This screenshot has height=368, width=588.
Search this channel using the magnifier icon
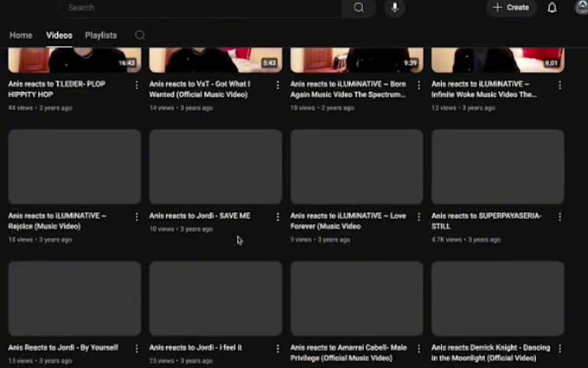click(139, 36)
